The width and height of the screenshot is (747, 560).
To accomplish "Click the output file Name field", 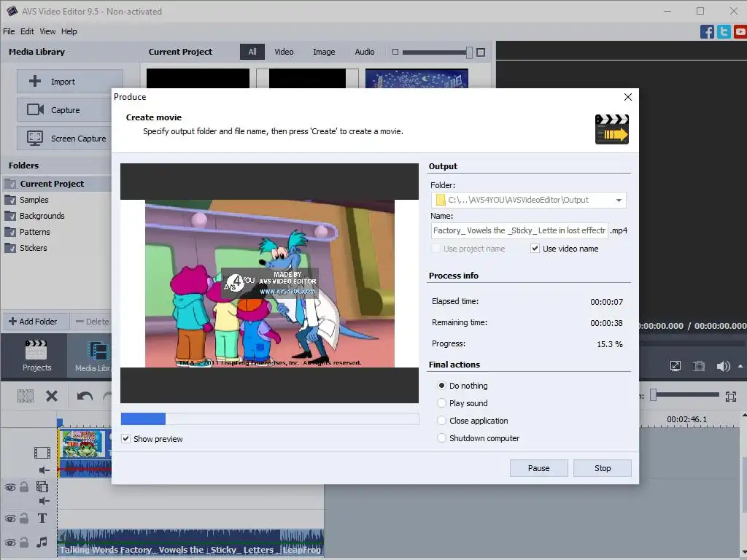I will (519, 230).
